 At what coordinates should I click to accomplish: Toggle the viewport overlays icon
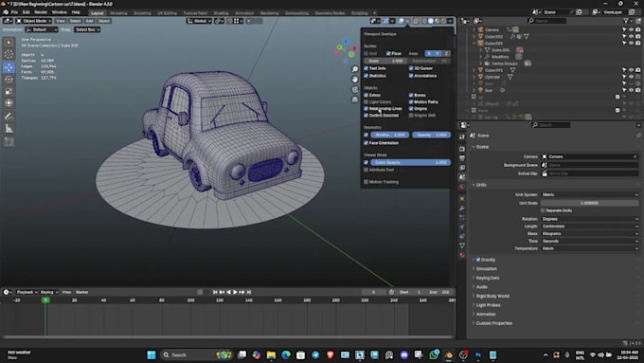pos(401,21)
